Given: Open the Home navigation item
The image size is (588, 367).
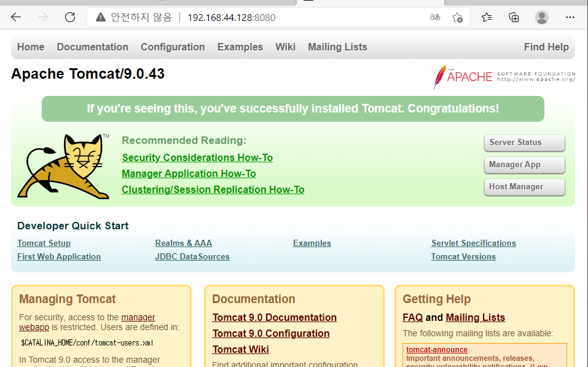Looking at the screenshot, I should tap(31, 47).
